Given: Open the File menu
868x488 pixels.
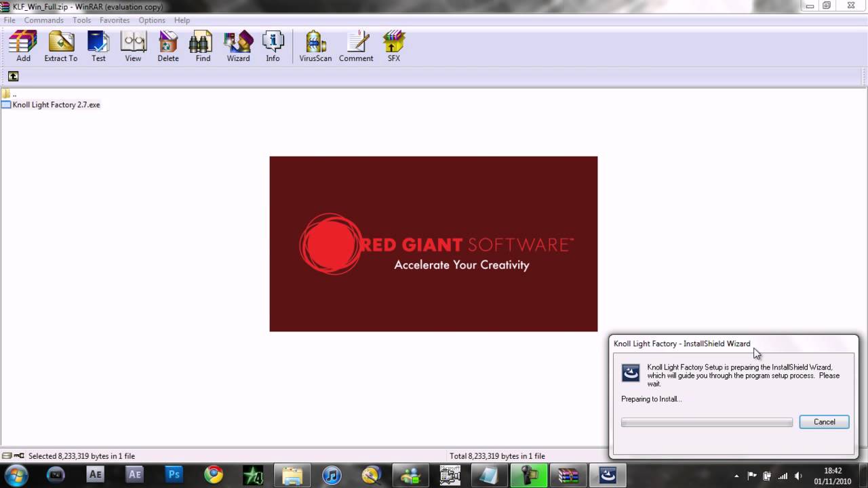Looking at the screenshot, I should (9, 20).
